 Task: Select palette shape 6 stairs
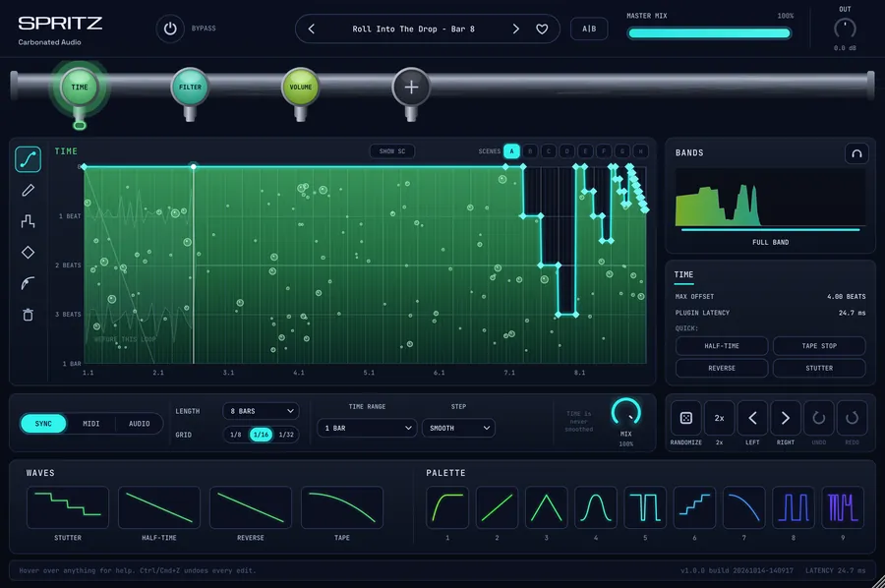click(694, 507)
